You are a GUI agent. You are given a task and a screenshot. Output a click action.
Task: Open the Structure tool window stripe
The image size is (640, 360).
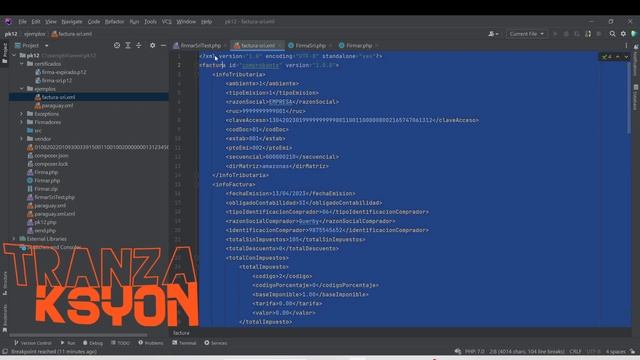point(5,284)
